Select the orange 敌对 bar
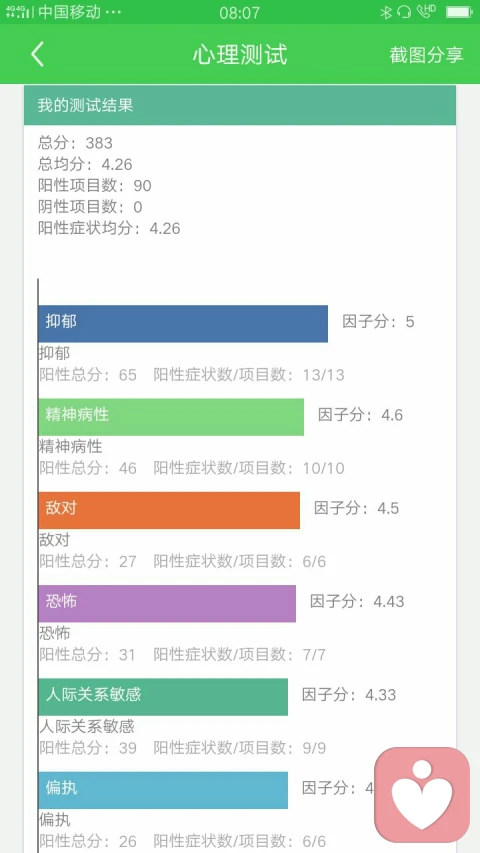Screen dimensions: 480x853 [169, 510]
